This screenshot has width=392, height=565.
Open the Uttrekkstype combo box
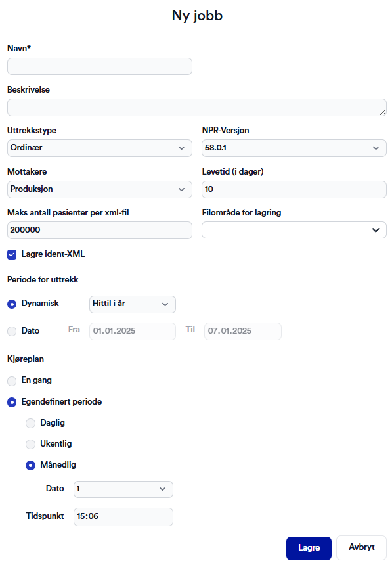tap(99, 148)
